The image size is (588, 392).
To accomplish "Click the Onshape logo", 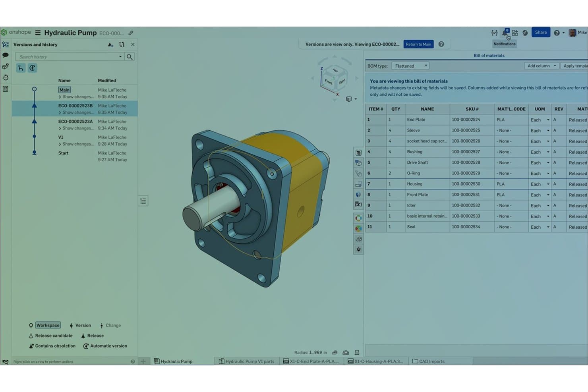I will click(16, 32).
